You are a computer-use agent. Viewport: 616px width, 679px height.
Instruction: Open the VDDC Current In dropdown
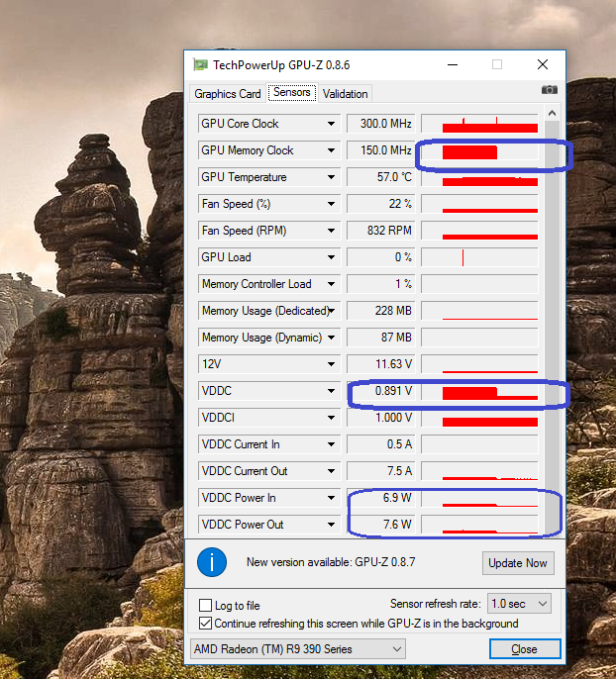tap(331, 444)
